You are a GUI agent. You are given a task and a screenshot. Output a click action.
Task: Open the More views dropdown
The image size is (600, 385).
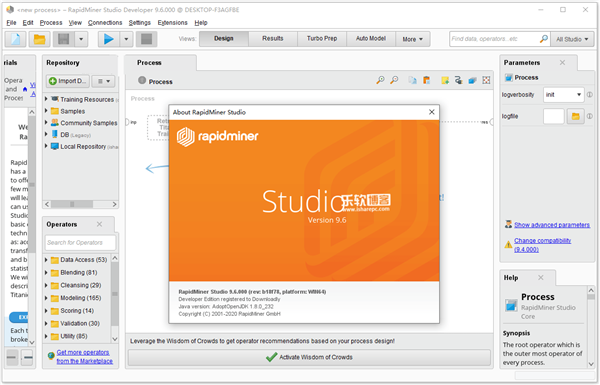(412, 39)
